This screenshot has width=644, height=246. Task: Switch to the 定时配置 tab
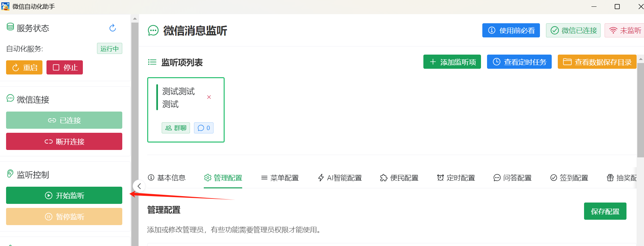[456, 178]
